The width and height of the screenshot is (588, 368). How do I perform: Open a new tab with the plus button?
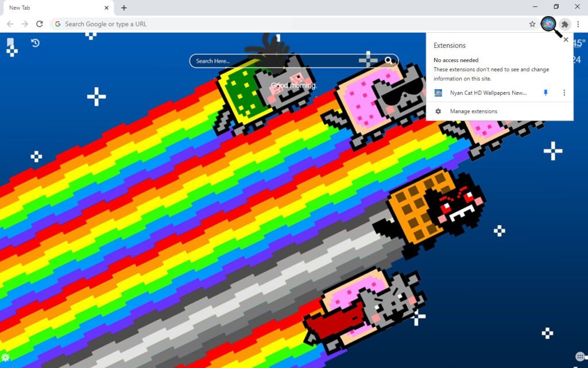point(124,7)
